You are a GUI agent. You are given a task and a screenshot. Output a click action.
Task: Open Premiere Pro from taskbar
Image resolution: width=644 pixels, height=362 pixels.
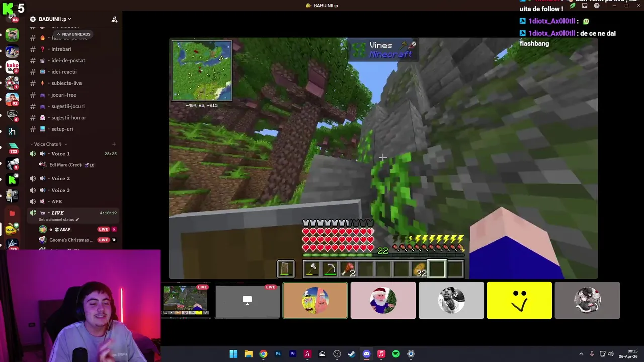pyautogui.click(x=292, y=354)
